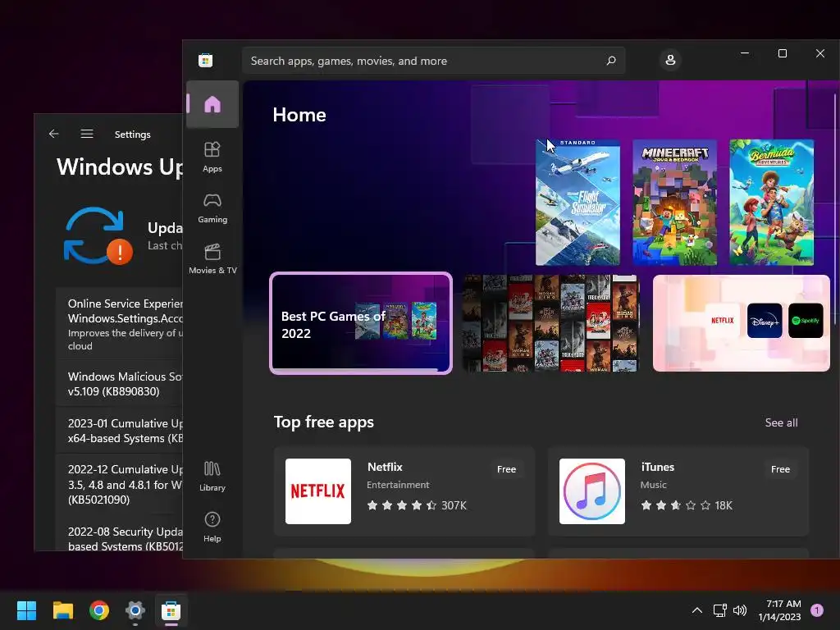Open the volume control in system tray
840x630 pixels.
pos(739,610)
